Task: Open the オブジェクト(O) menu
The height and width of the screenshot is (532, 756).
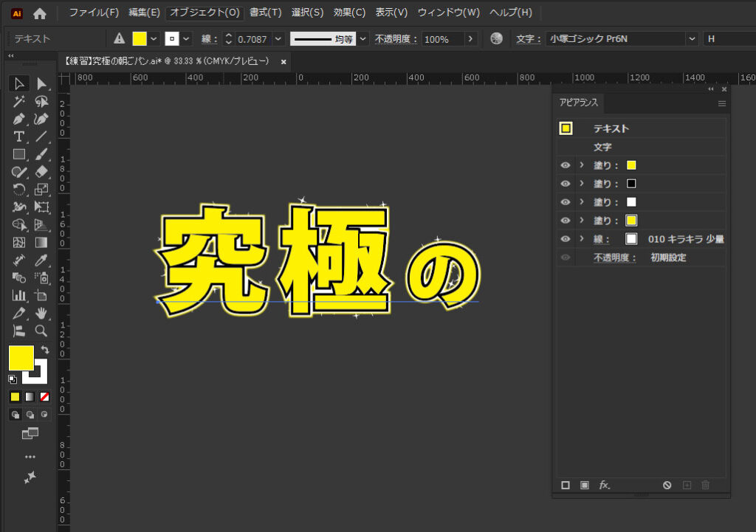Action: 205,13
